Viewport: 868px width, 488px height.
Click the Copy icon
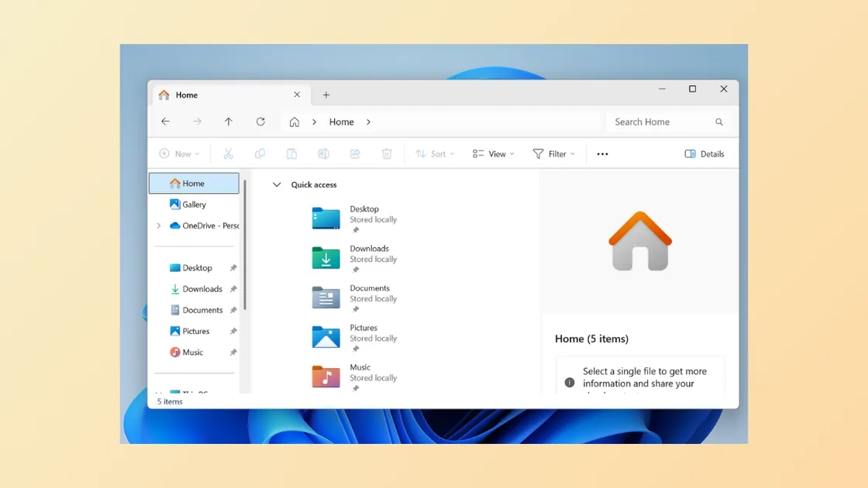(x=260, y=153)
